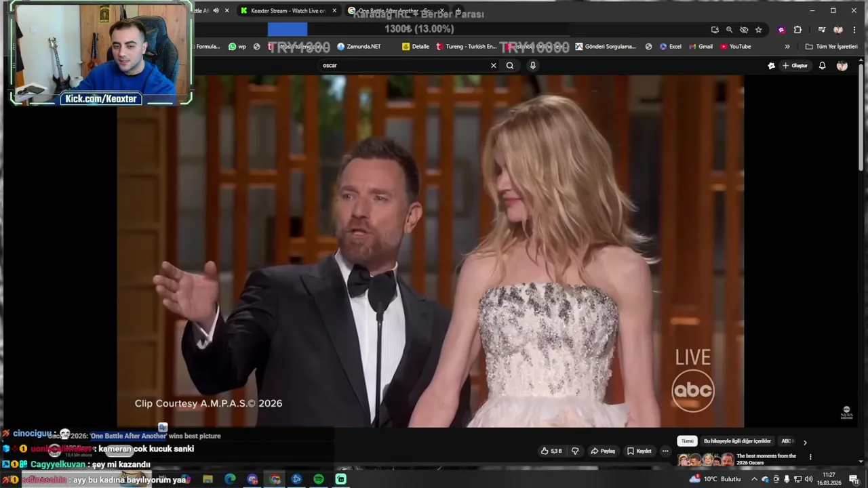Dislike the video

(575, 451)
